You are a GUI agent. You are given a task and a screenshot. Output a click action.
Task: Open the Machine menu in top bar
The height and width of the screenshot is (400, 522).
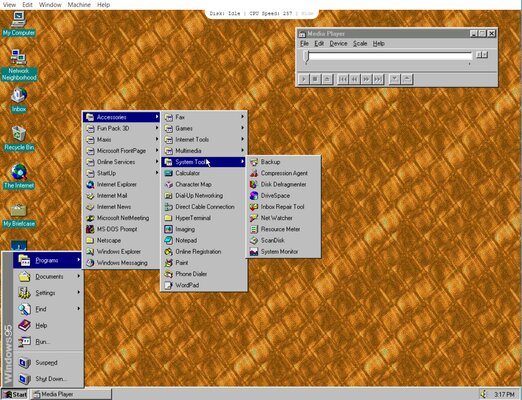pyautogui.click(x=79, y=5)
